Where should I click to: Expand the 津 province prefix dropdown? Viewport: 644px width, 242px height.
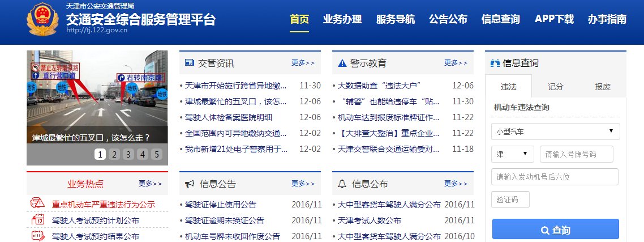512,154
